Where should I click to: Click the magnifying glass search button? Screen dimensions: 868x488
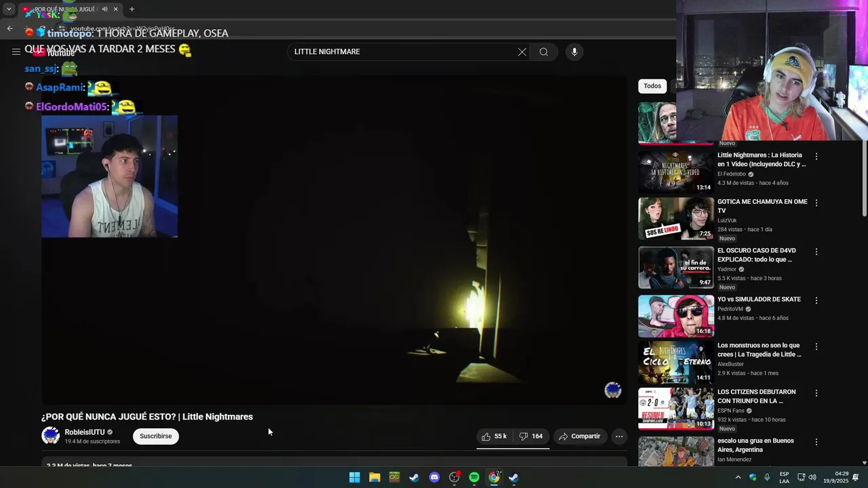pyautogui.click(x=544, y=52)
